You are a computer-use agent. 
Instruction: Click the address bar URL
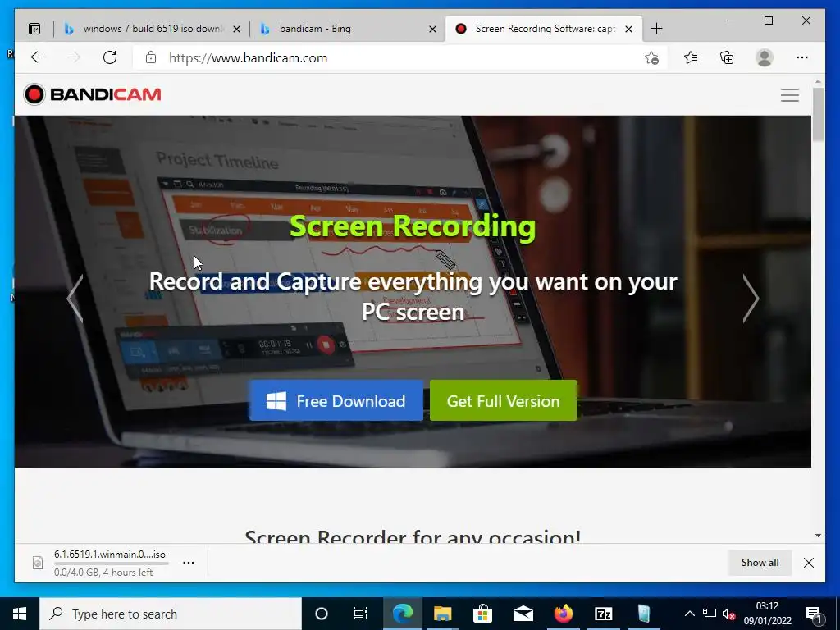coord(248,58)
